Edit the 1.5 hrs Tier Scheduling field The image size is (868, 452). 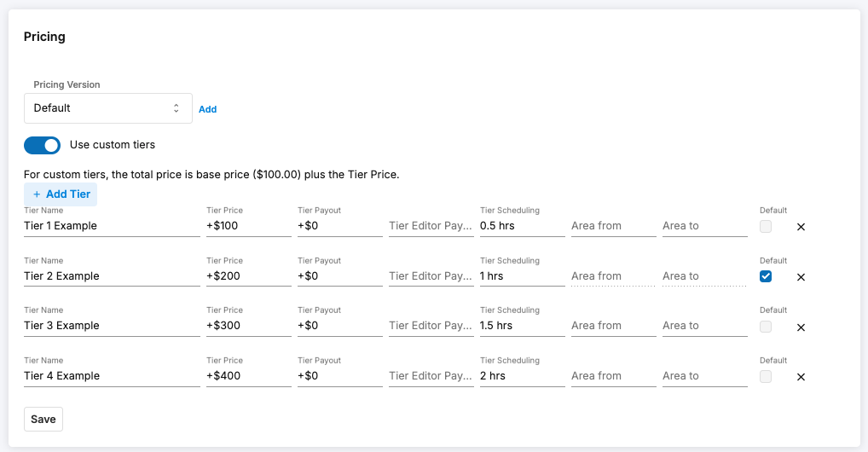[x=523, y=326]
